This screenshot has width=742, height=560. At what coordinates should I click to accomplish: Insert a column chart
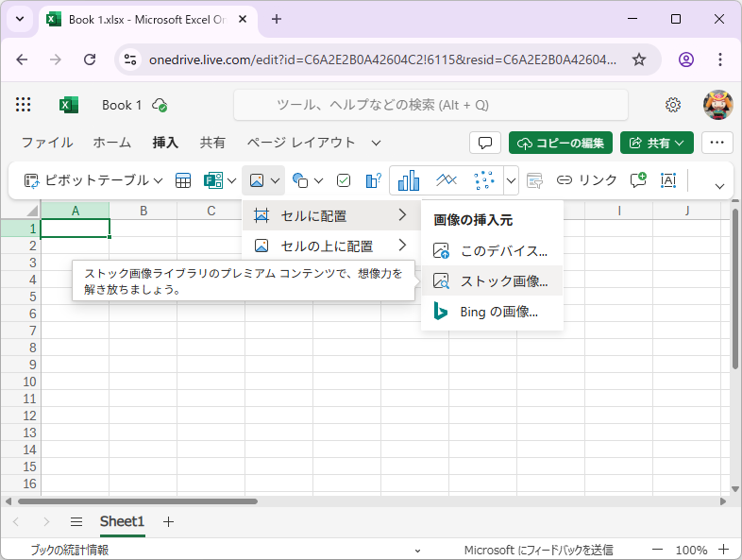[x=409, y=180]
